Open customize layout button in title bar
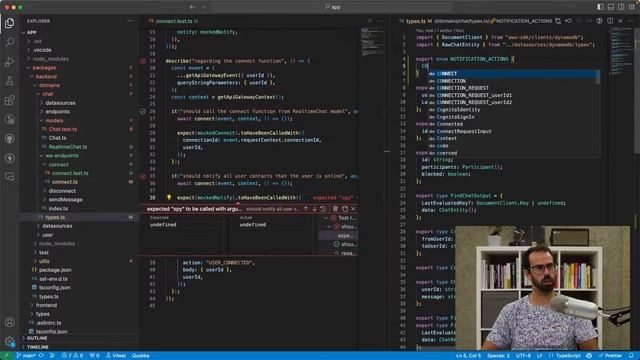 (x=631, y=7)
